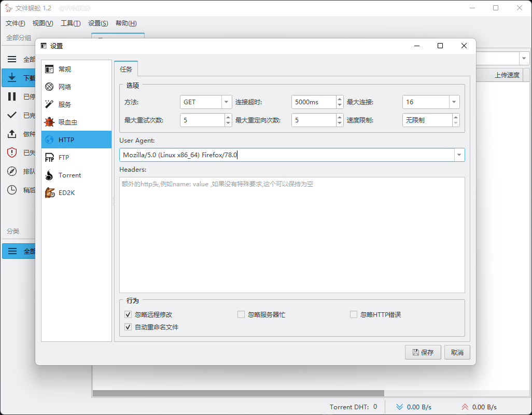Click the 上传速度 column header

click(507, 75)
